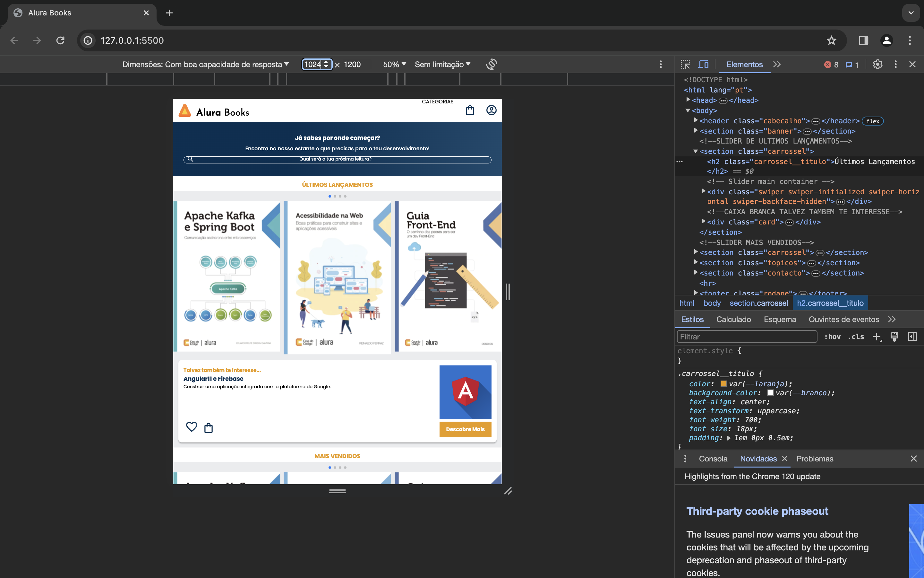The image size is (924, 578).
Task: Bookmark this page with the star icon
Action: (831, 40)
